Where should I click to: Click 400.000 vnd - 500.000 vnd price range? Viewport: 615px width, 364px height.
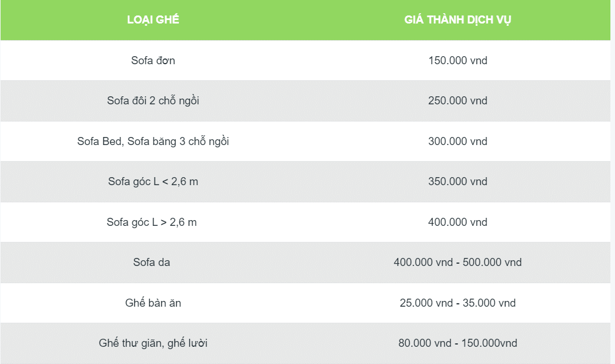point(458,262)
